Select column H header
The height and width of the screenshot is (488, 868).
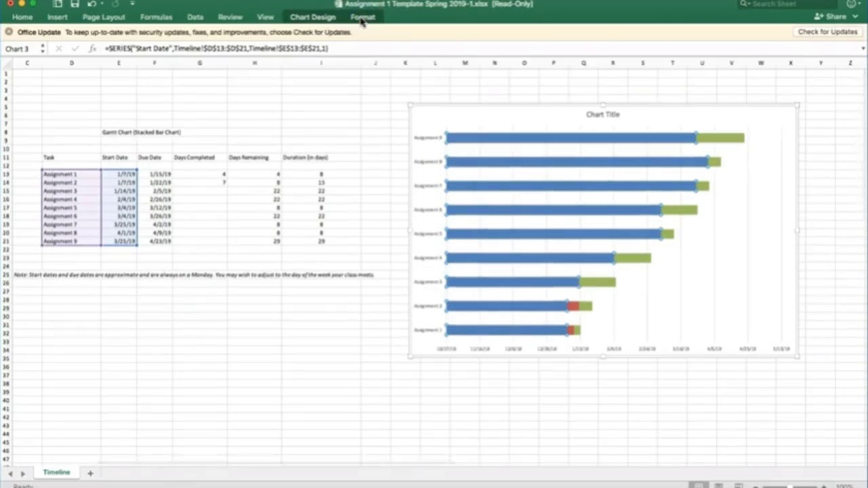click(x=254, y=63)
